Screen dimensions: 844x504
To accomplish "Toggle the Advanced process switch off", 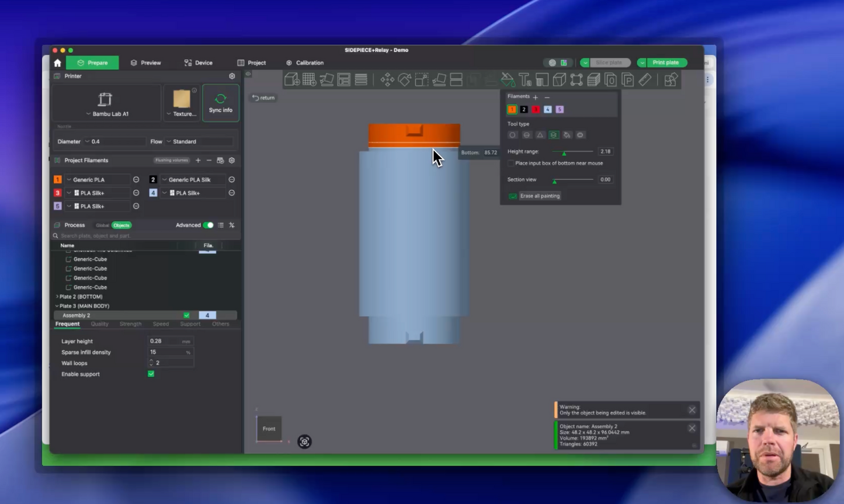I will pos(210,224).
